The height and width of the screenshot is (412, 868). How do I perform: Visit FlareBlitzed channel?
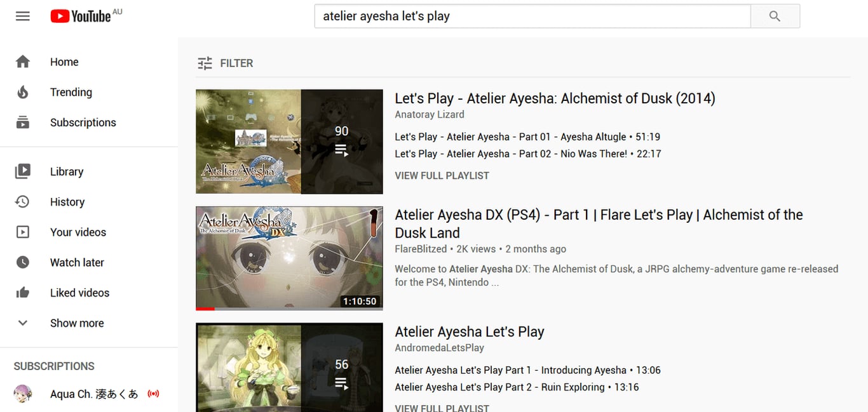421,249
